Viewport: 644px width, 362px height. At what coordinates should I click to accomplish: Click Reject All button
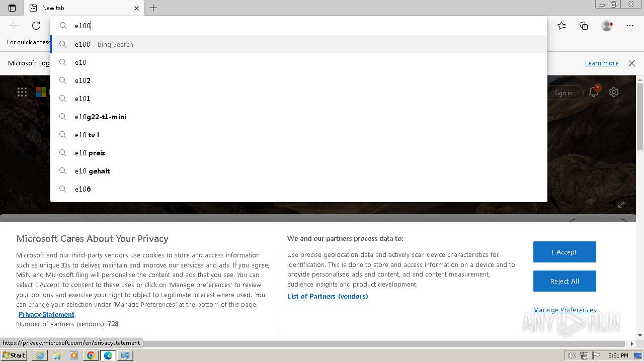click(565, 281)
